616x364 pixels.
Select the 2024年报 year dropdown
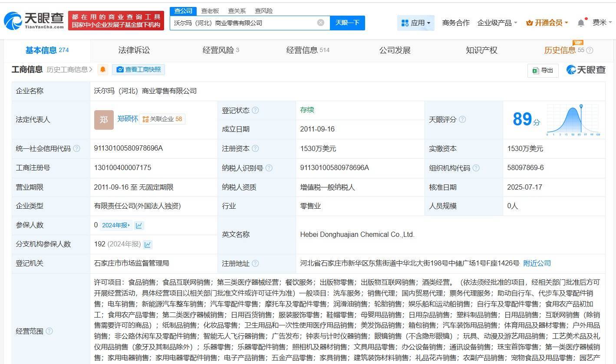click(116, 225)
